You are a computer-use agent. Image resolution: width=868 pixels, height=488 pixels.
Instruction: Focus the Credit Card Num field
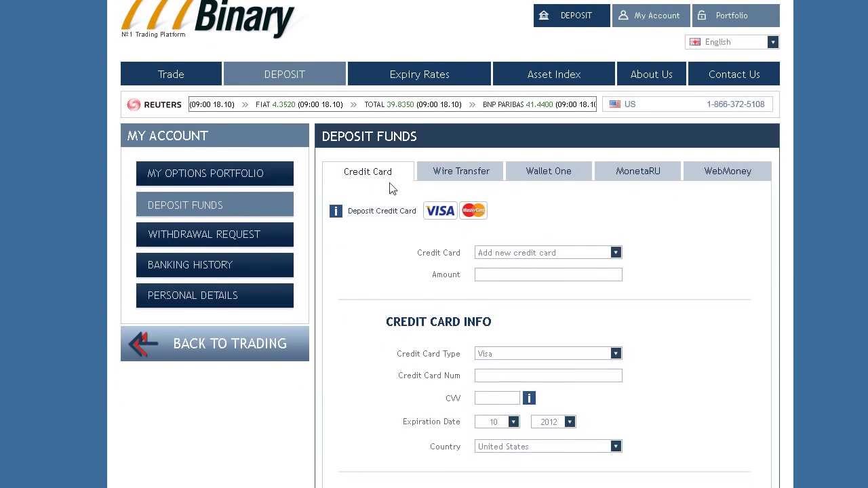click(x=548, y=375)
